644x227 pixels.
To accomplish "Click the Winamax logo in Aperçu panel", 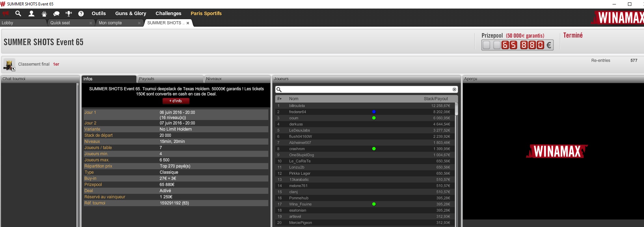I will click(557, 151).
